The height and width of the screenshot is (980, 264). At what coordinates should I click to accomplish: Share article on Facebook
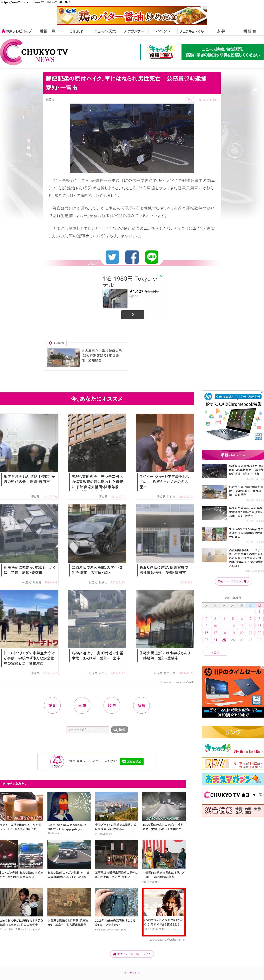pyautogui.click(x=132, y=257)
